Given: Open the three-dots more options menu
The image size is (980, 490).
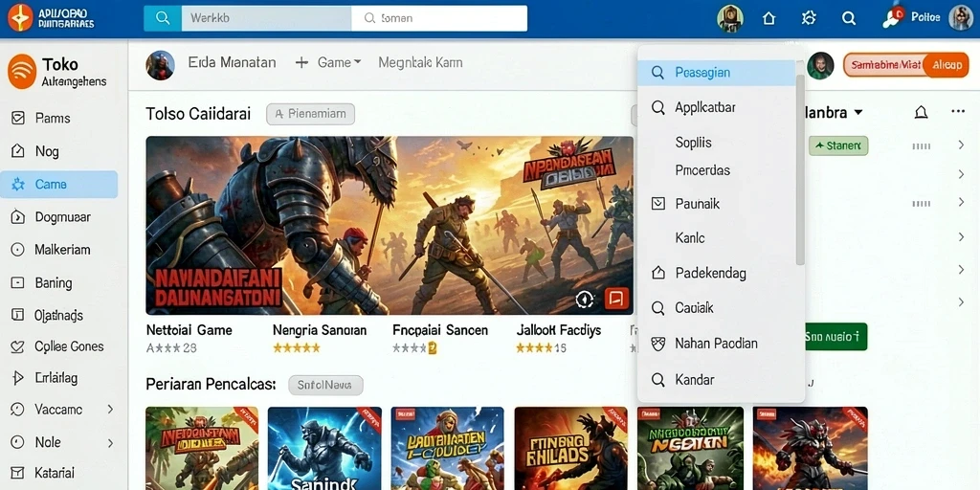Looking at the screenshot, I should 957,111.
